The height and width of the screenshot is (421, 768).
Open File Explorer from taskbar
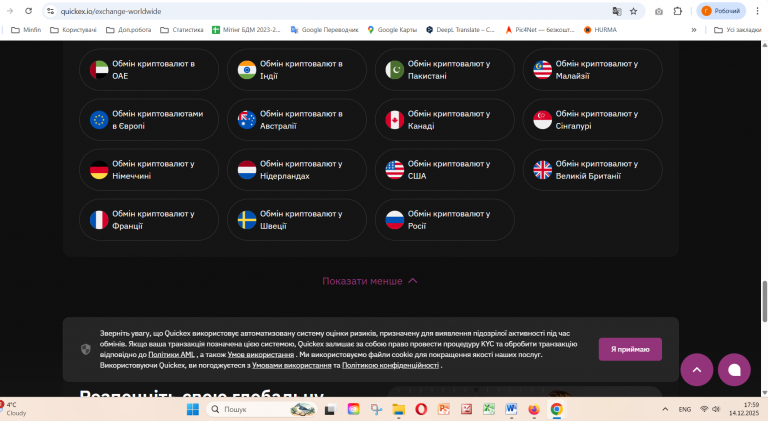point(399,409)
